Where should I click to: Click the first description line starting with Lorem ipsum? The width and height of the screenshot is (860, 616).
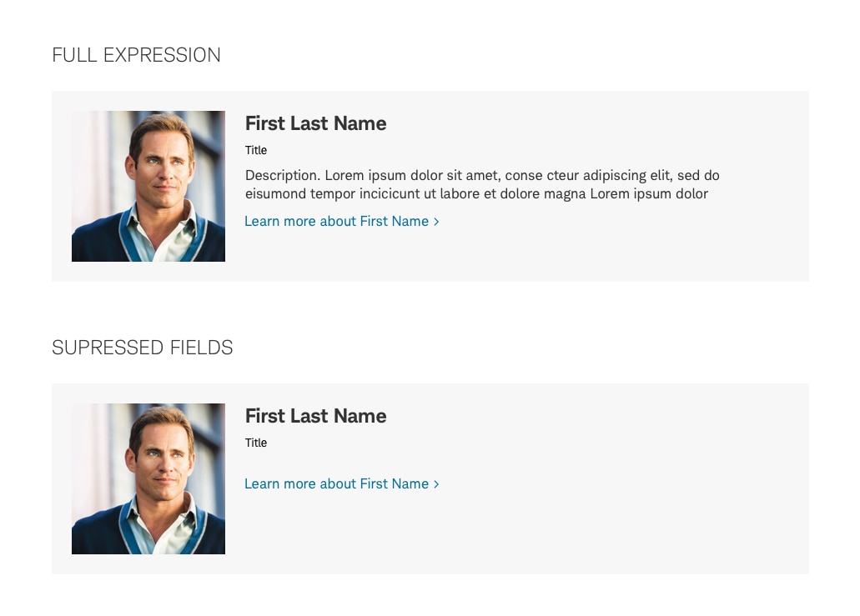[x=482, y=175]
